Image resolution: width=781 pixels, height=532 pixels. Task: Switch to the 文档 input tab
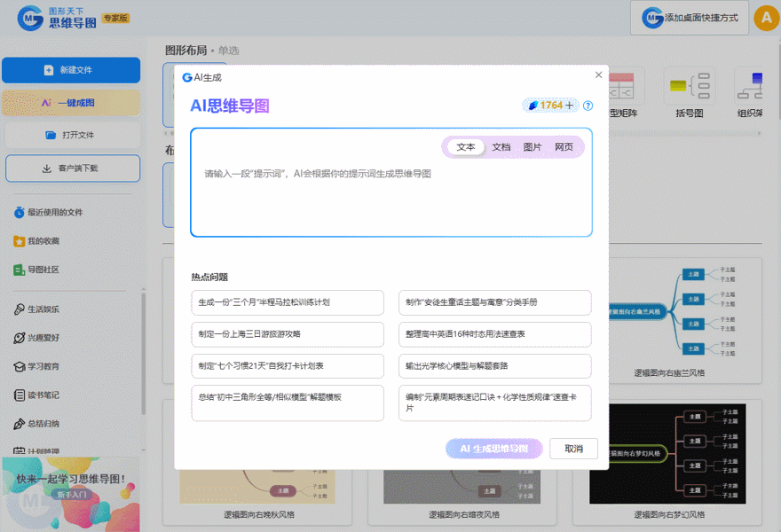(x=501, y=147)
